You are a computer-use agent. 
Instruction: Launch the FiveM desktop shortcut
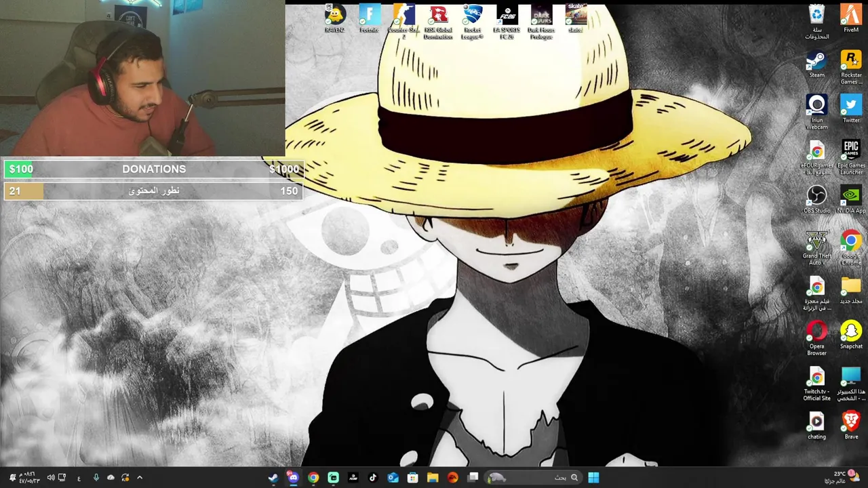[x=851, y=19]
